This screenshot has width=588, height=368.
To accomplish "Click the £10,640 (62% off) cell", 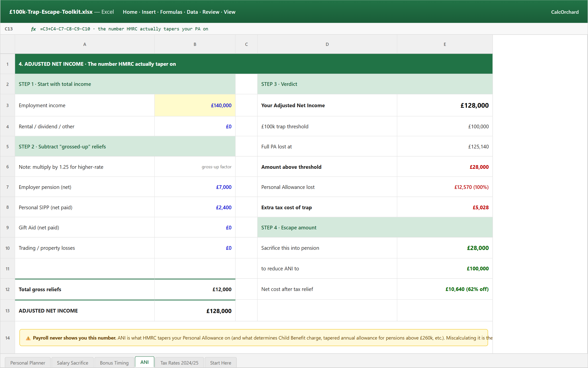I will pos(445,289).
